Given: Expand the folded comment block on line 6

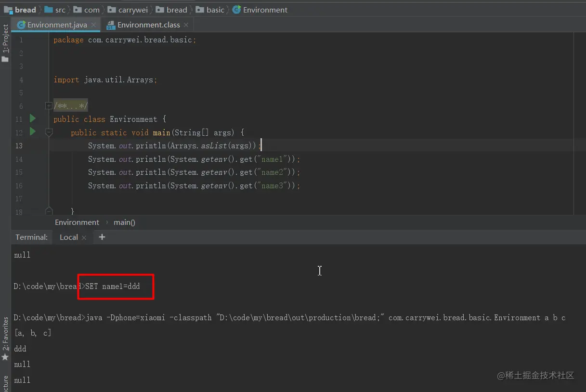Looking at the screenshot, I should [48, 106].
